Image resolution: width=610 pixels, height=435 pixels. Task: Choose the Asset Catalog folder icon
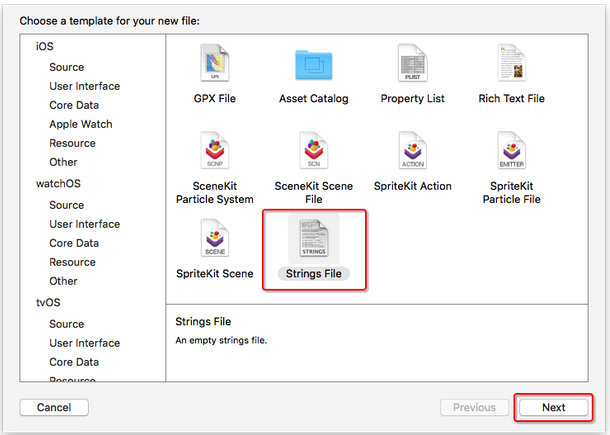313,65
